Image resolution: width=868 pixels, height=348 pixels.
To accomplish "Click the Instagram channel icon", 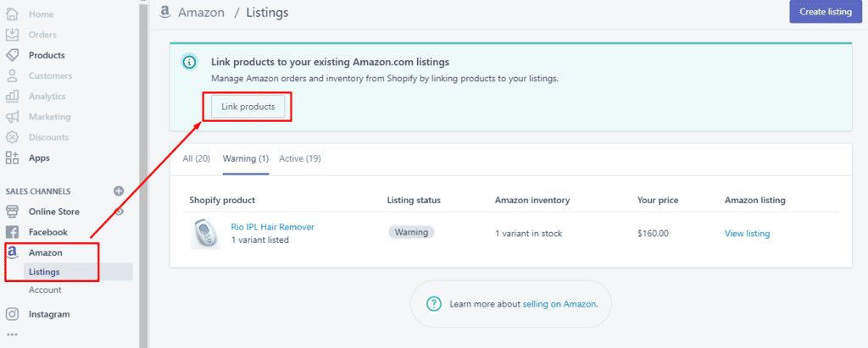I will pyautogui.click(x=12, y=314).
